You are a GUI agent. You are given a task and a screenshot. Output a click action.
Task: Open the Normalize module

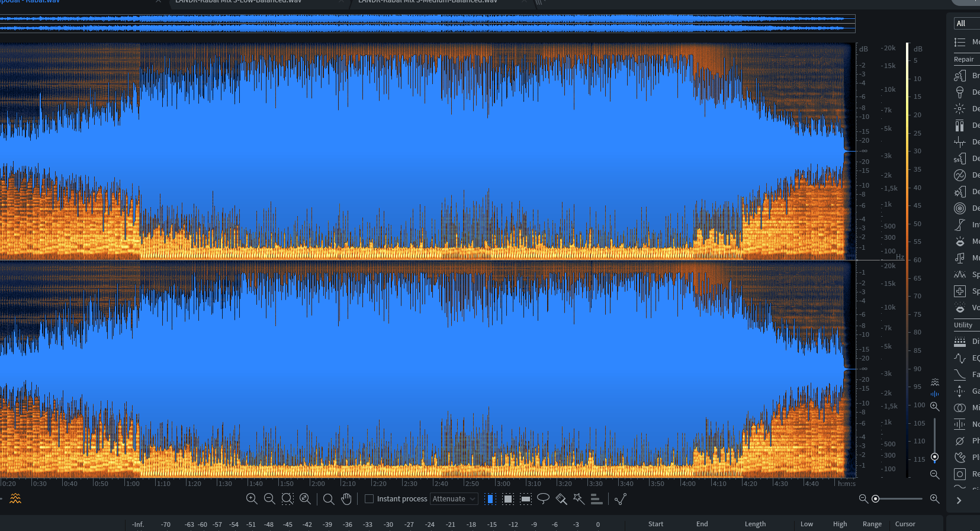[x=960, y=424]
